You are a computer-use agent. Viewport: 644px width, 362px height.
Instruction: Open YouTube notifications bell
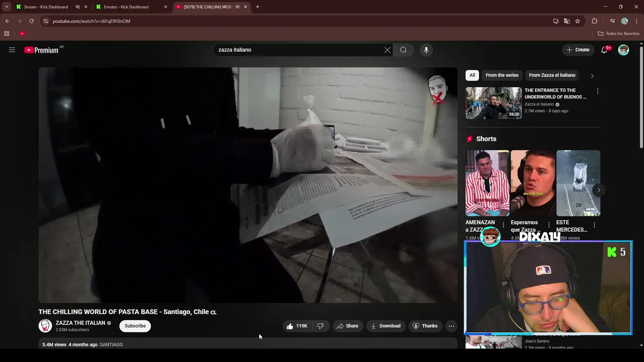[604, 50]
